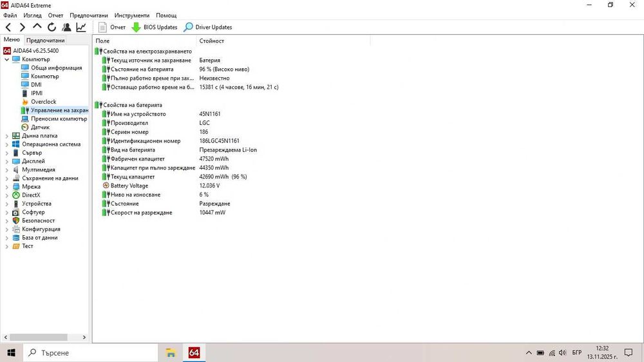
Task: Select the IPMI tree item
Action: [x=32, y=93]
